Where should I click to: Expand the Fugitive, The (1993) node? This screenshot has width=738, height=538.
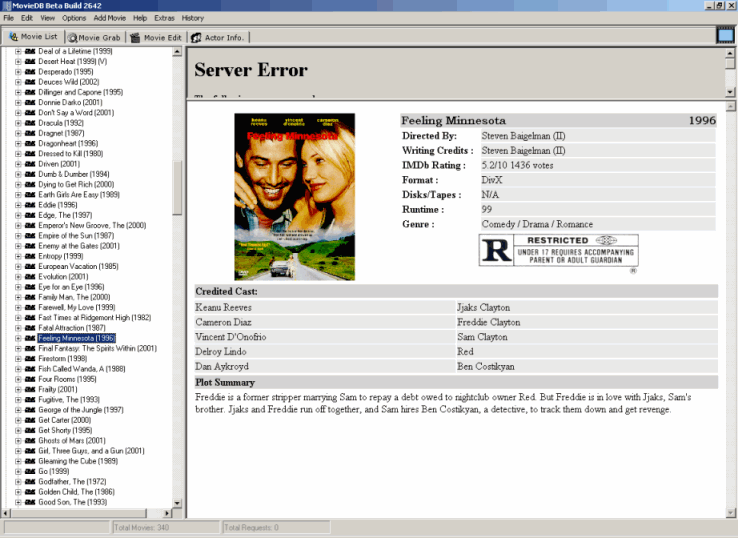pyautogui.click(x=18, y=400)
